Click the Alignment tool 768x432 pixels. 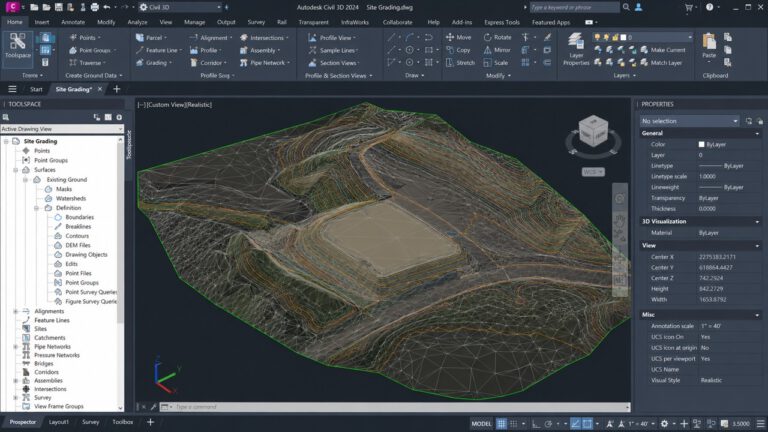click(211, 37)
